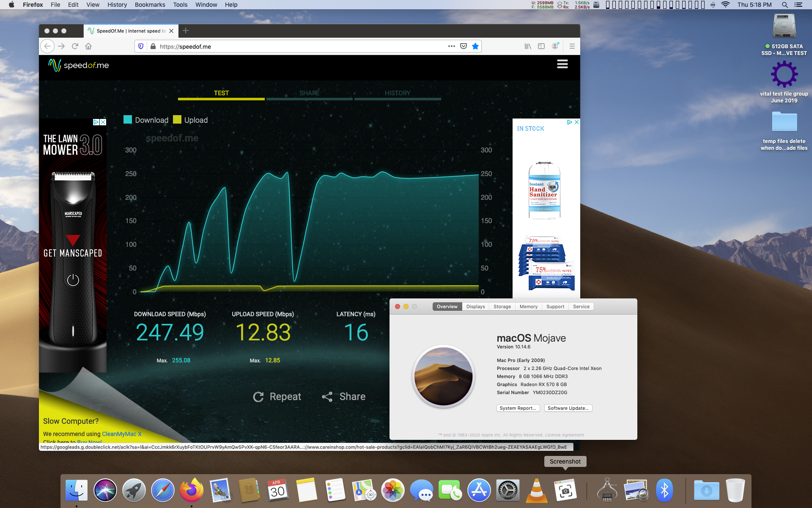Switch to the SHARE tab
This screenshot has height=508, width=812.
pos(309,93)
